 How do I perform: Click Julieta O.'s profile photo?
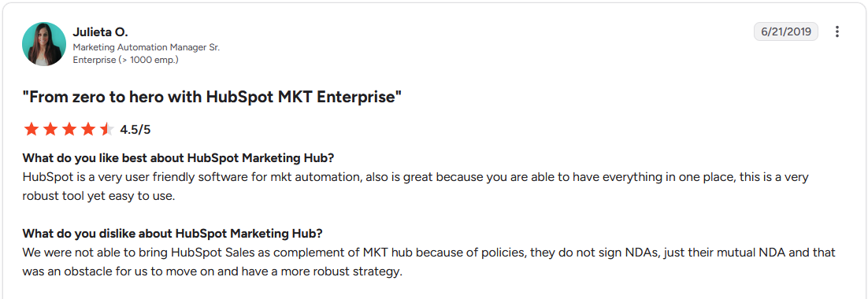click(44, 44)
